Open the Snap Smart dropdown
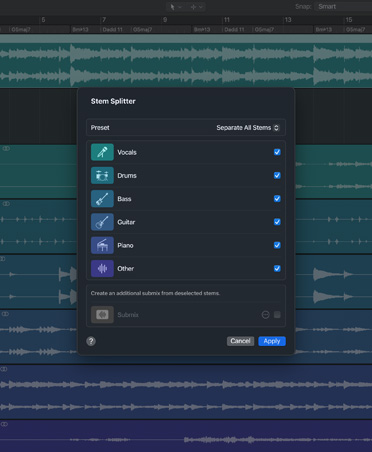372x452 pixels. pyautogui.click(x=343, y=6)
